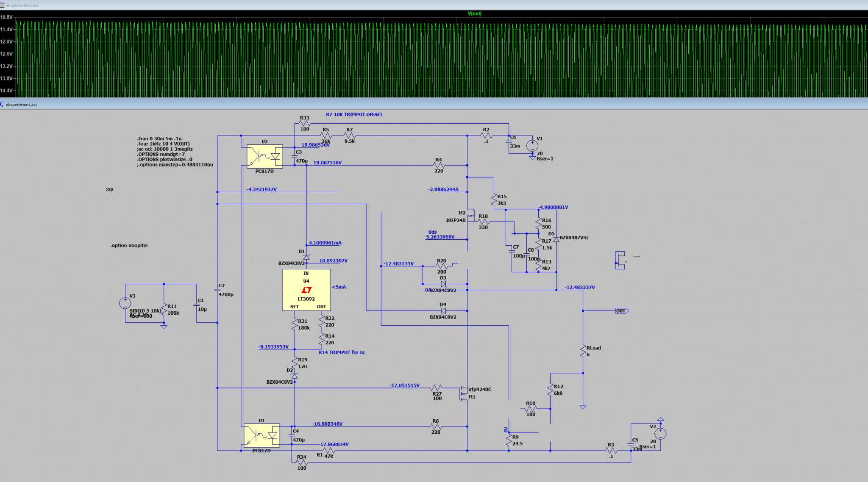The width and height of the screenshot is (868, 482).
Task: Click the C3 470µ capacitor symbol
Action: pyautogui.click(x=295, y=156)
